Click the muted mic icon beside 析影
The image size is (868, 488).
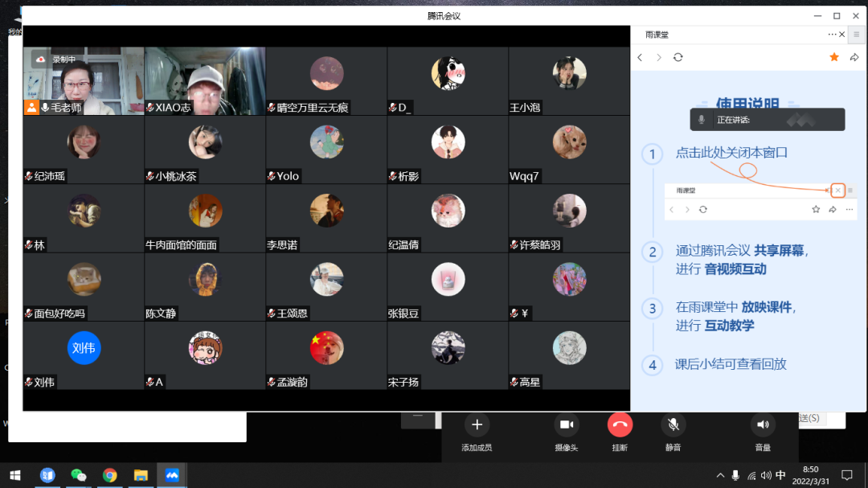pos(392,176)
